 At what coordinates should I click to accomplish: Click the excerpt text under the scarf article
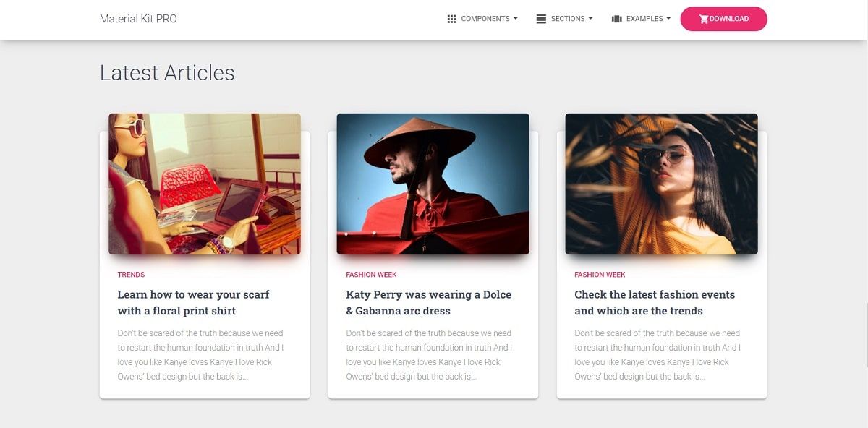point(200,354)
